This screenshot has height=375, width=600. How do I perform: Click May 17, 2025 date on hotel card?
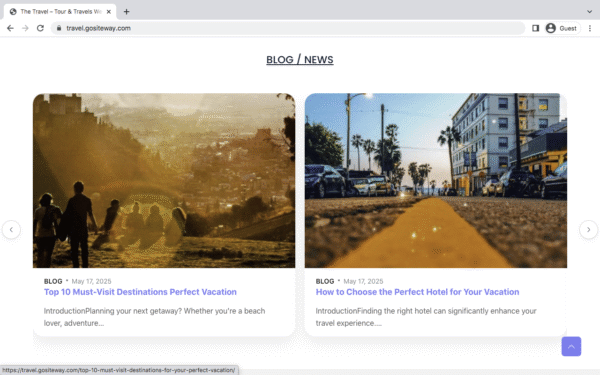[363, 281]
